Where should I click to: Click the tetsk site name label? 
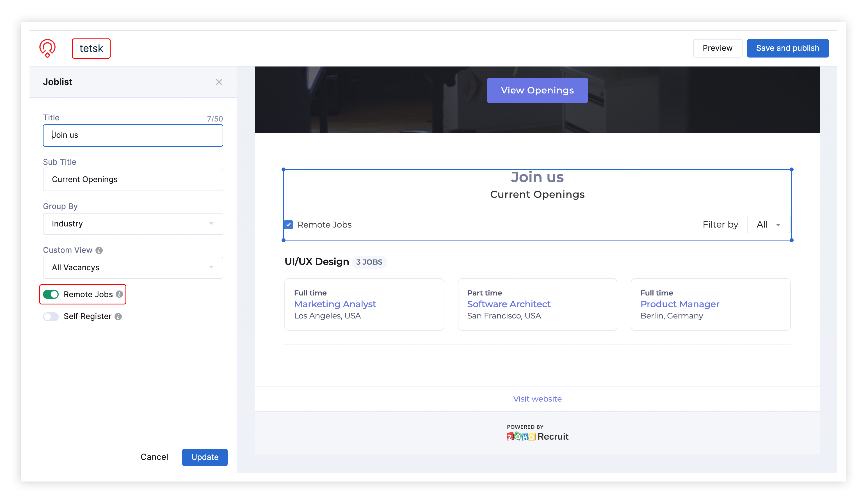(91, 49)
